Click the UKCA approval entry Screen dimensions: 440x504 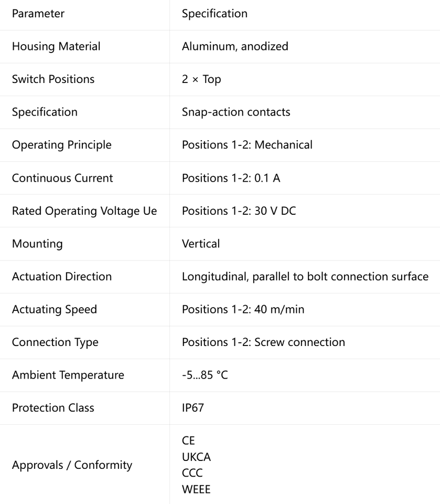point(196,457)
